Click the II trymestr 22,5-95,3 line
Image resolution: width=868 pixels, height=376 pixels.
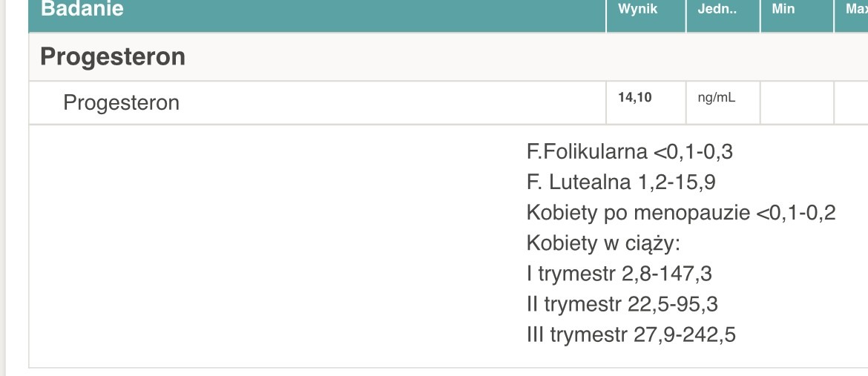point(622,304)
